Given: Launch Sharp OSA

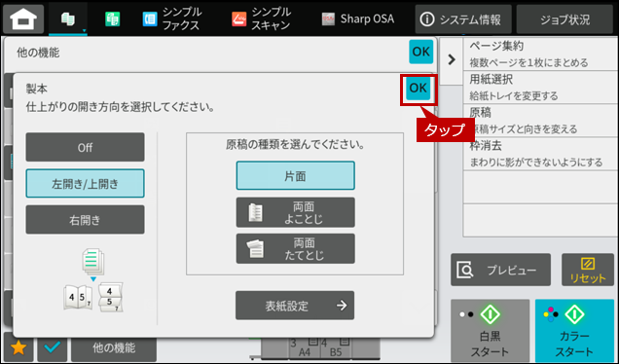Looking at the screenshot, I should [357, 18].
